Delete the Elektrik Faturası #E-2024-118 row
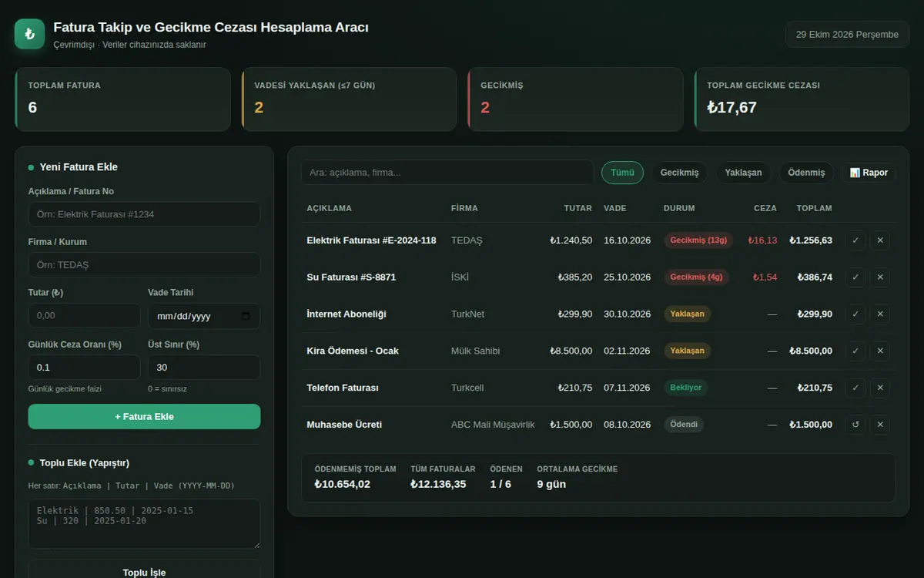The width and height of the screenshot is (924, 578). tap(880, 240)
